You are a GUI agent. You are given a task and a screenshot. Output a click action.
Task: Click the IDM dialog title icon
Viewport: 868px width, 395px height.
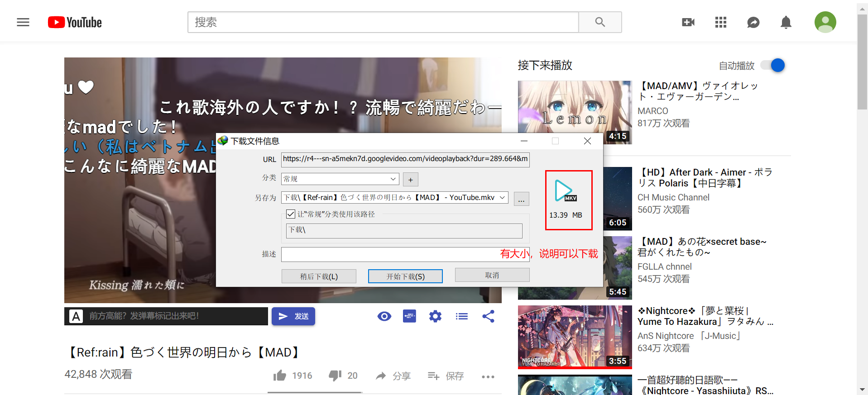pos(223,141)
